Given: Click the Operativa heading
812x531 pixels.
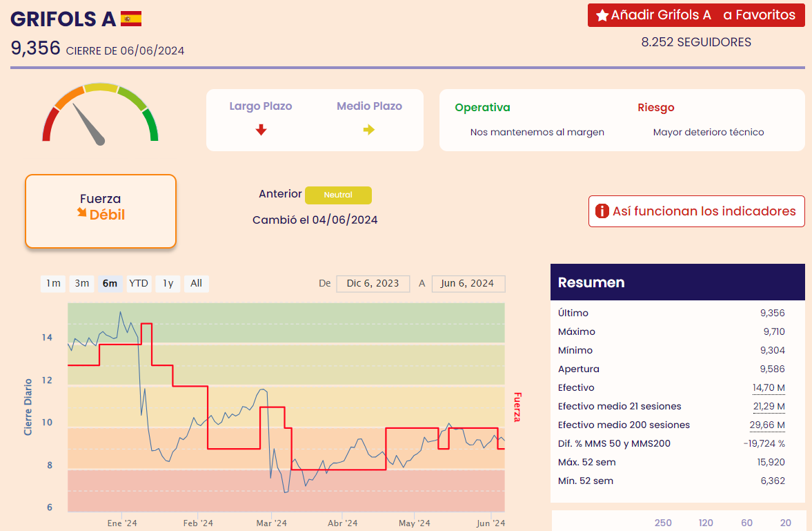Looking at the screenshot, I should (482, 107).
